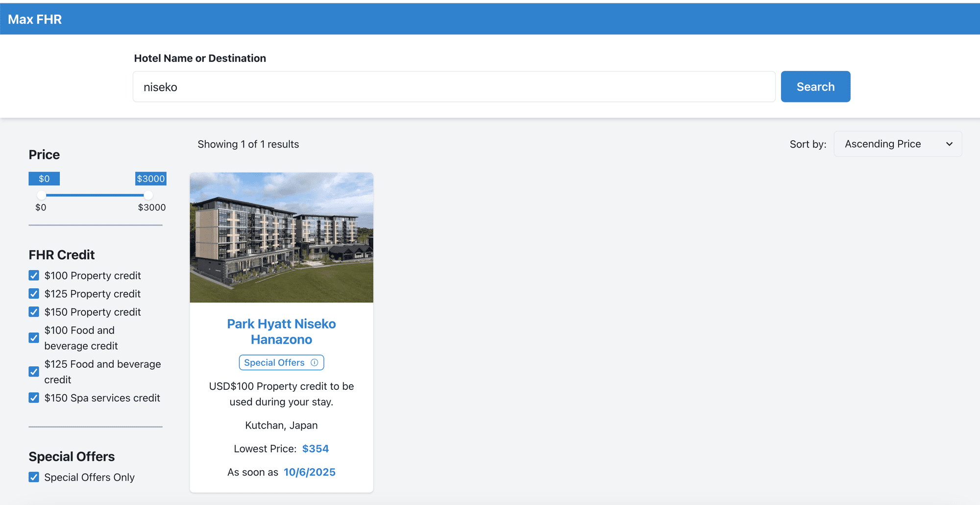Viewport: 980px width, 505px height.
Task: Click the blue price range slider track
Action: tap(95, 195)
